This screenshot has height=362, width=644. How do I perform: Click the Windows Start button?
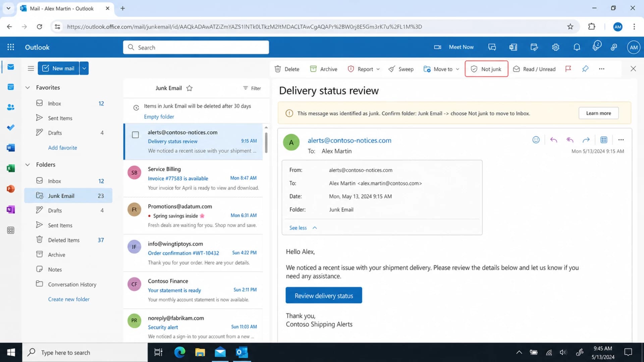coord(11,352)
